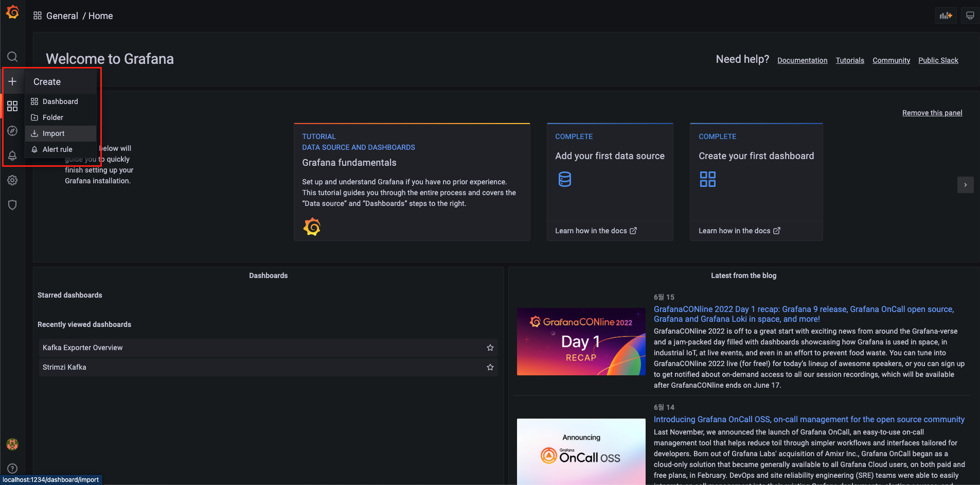Click the Announcing OnCall OSS thumbnail

(581, 451)
